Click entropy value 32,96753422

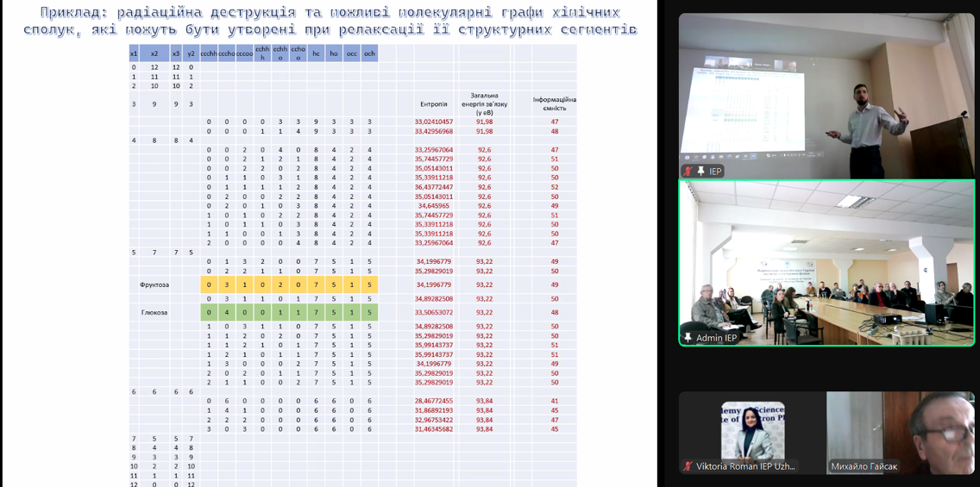(434, 420)
